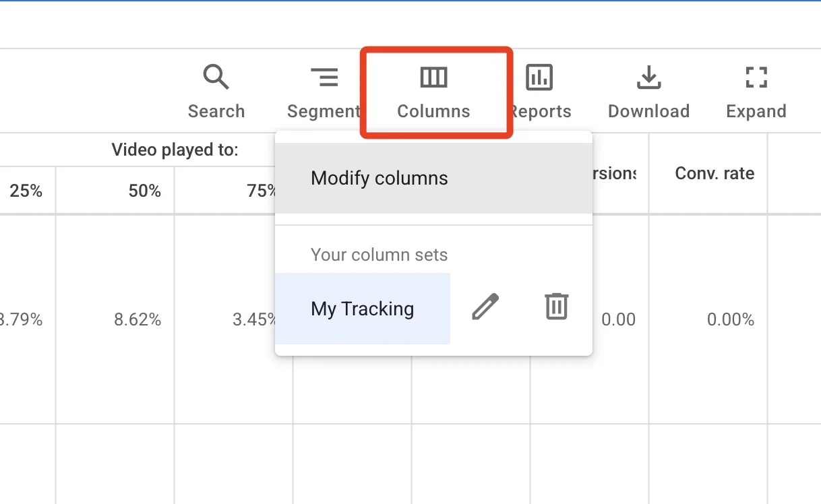The height and width of the screenshot is (504, 821).
Task: Open the Columns toolbar icon
Action: tap(433, 78)
